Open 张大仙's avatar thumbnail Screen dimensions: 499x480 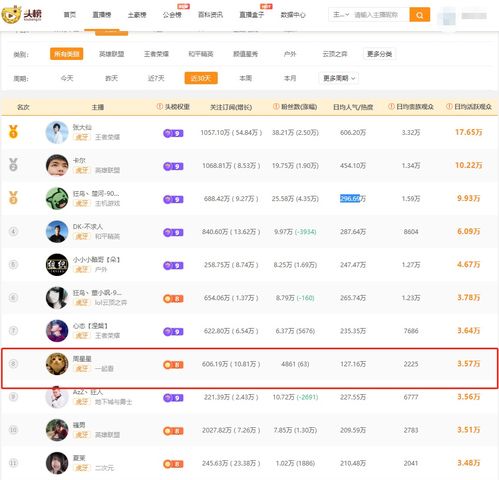pyautogui.click(x=57, y=132)
